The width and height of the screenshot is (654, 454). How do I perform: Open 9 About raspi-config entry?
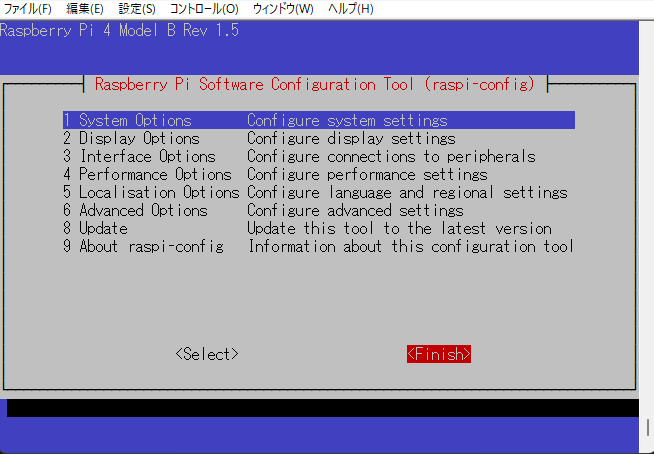[x=143, y=246]
